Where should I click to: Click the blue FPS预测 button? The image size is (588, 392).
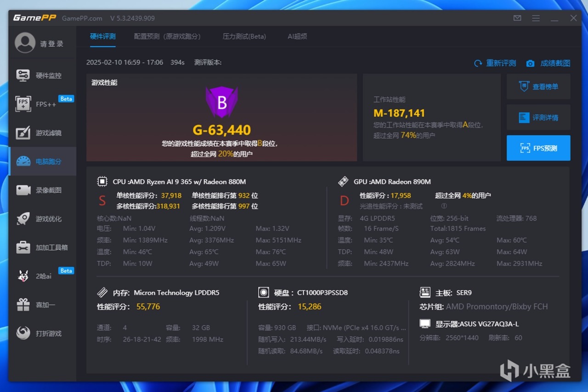(538, 148)
